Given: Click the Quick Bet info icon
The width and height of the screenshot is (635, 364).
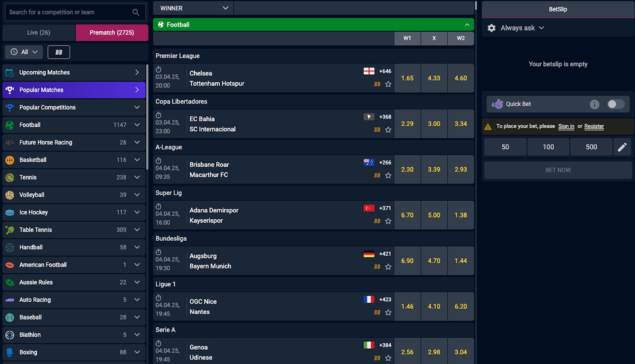Looking at the screenshot, I should point(595,104).
